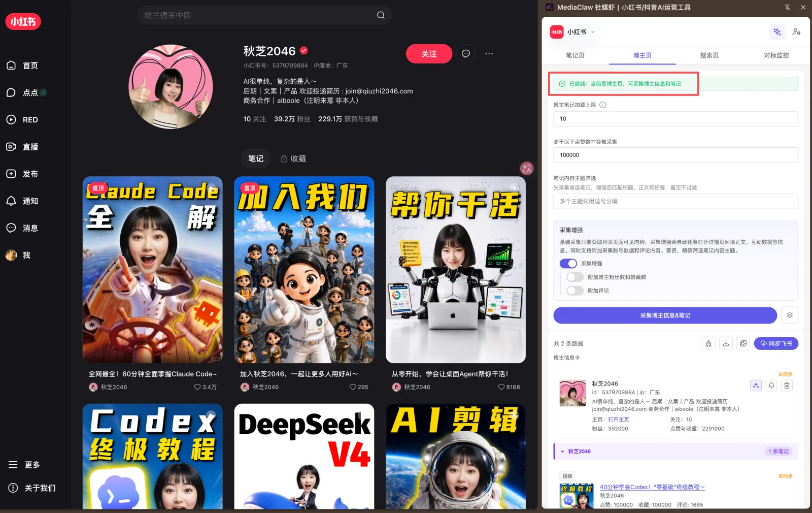812x513 pixels.
Task: Open the 打开主页 link
Action: pyautogui.click(x=618, y=420)
